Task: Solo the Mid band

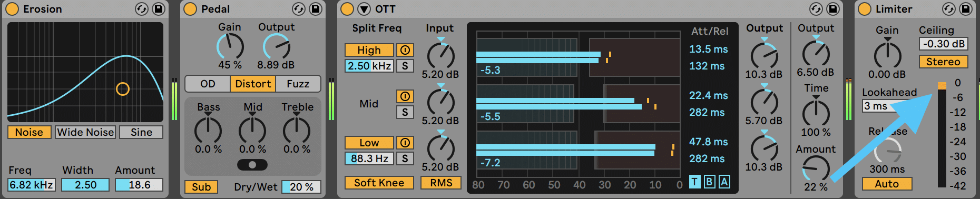Action: coord(405,112)
